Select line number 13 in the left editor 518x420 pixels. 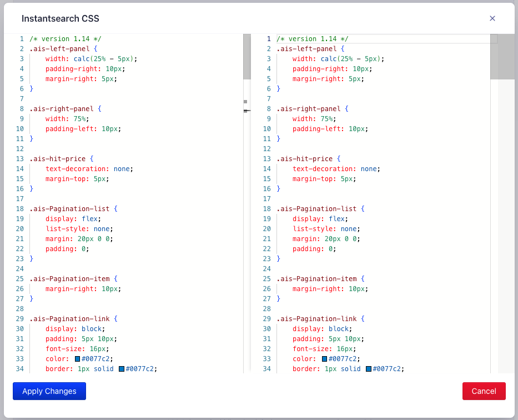[19, 158]
